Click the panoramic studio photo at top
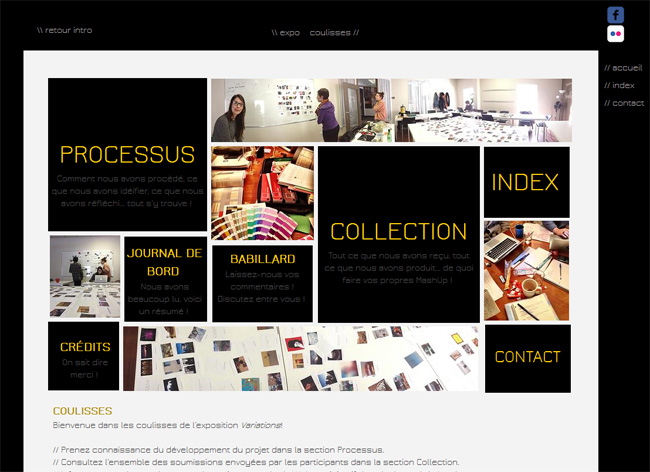The height and width of the screenshot is (472, 650). [x=391, y=110]
